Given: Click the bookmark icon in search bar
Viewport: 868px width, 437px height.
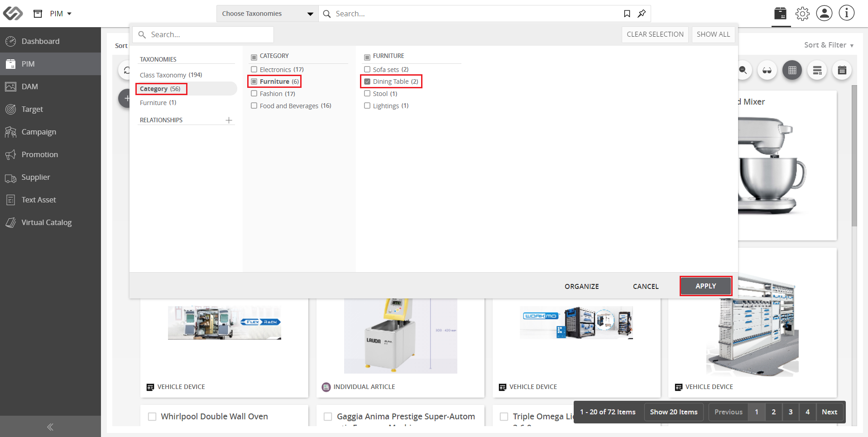Looking at the screenshot, I should tap(627, 14).
